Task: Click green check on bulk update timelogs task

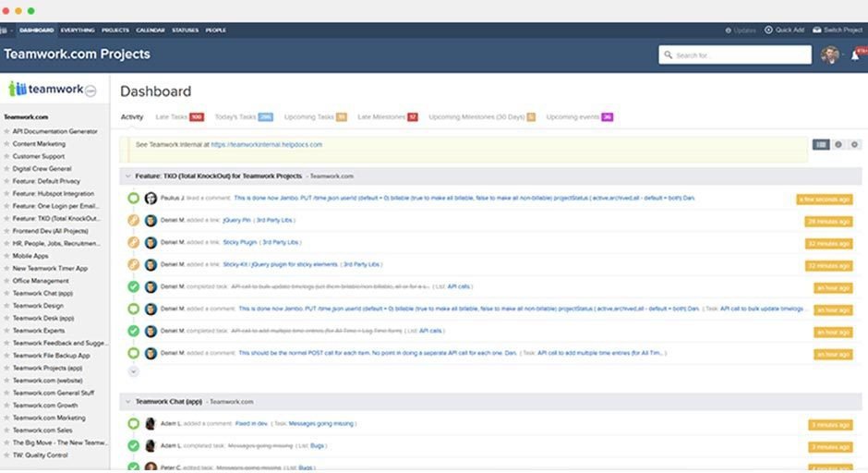Action: (133, 286)
